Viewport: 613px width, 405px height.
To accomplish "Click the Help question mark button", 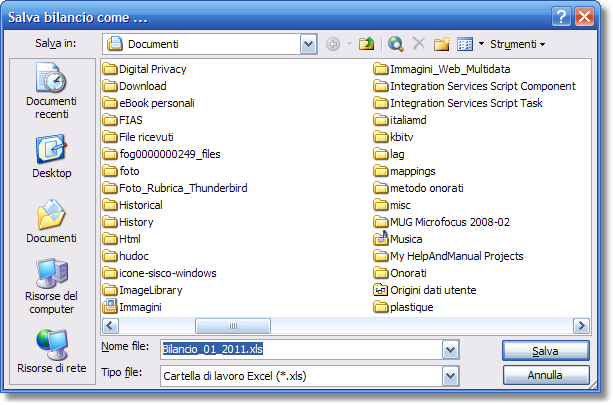I will (561, 17).
